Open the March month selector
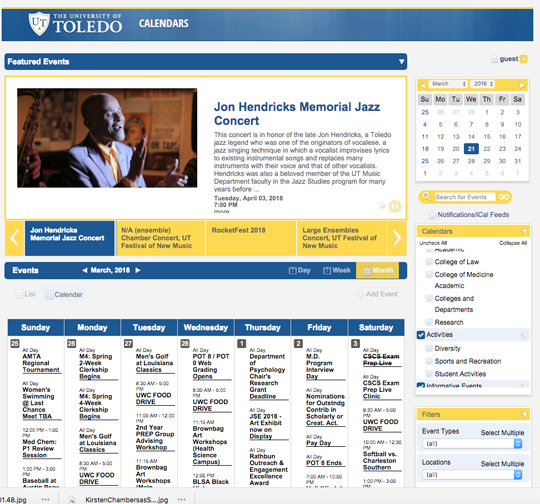The height and width of the screenshot is (504, 540). pos(448,84)
